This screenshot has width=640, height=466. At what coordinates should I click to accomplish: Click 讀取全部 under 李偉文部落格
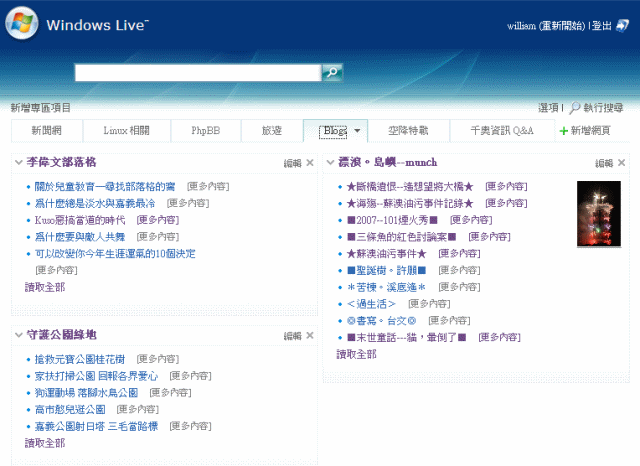coord(45,287)
